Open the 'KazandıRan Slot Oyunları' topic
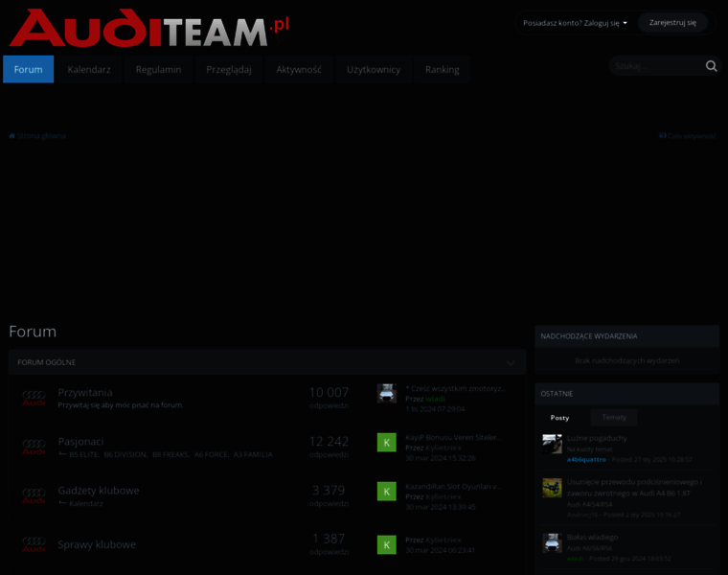This screenshot has height=575, width=728. pyautogui.click(x=454, y=486)
